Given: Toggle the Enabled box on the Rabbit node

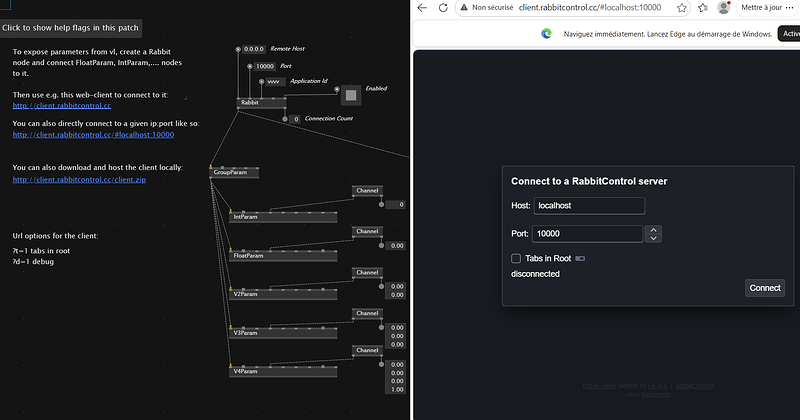Looking at the screenshot, I should coord(351,95).
